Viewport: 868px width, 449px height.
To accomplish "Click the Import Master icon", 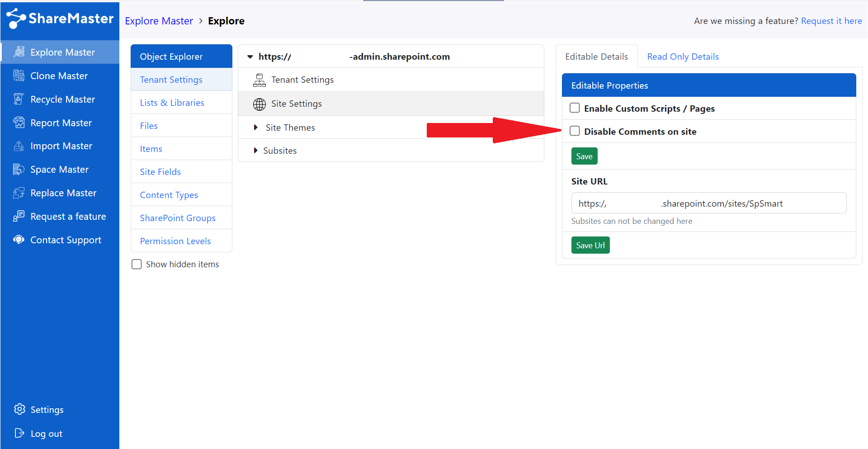I will click(x=19, y=146).
